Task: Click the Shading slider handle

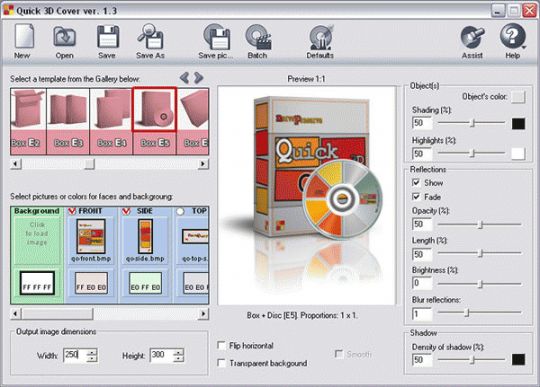Action: [x=473, y=123]
